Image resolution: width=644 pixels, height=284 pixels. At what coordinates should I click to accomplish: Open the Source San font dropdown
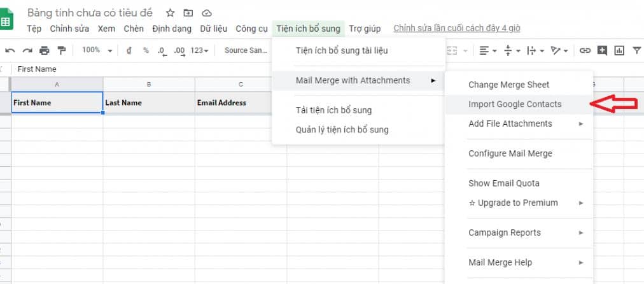tap(246, 50)
